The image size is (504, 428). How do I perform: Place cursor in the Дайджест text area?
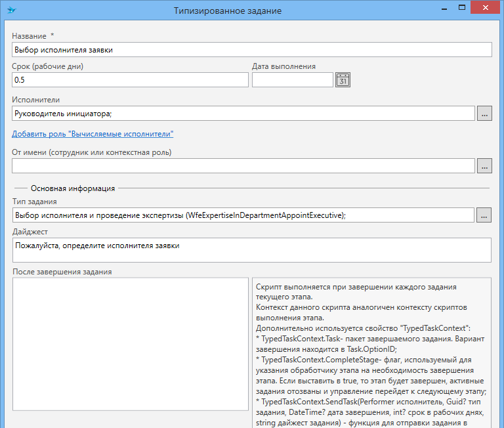pos(251,250)
